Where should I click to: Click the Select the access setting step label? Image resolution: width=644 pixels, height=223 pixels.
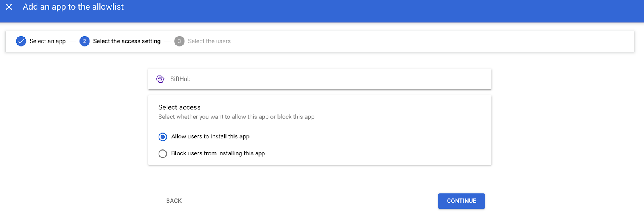[127, 41]
